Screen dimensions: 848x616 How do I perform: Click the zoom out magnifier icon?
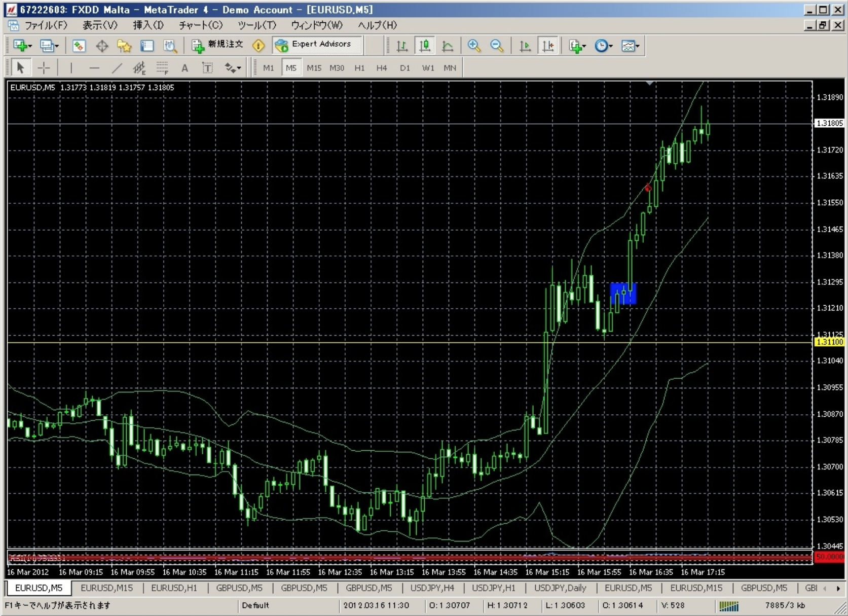497,46
